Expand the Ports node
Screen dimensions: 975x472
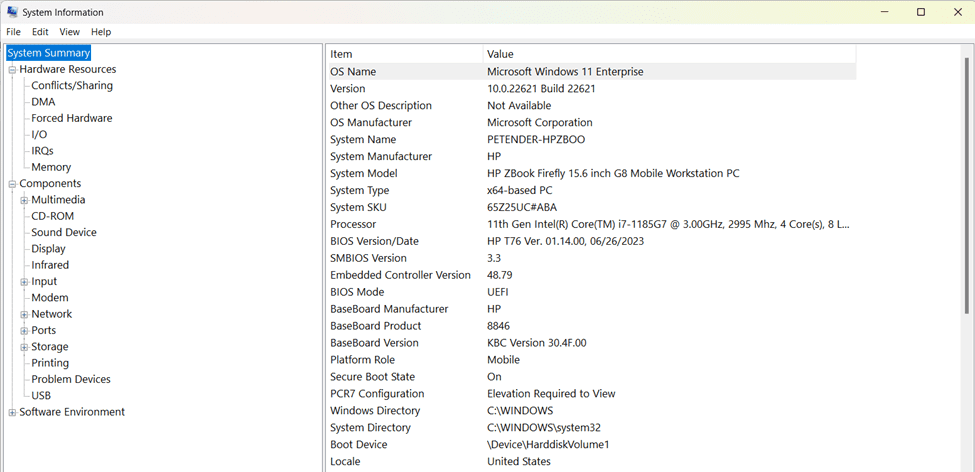point(24,330)
